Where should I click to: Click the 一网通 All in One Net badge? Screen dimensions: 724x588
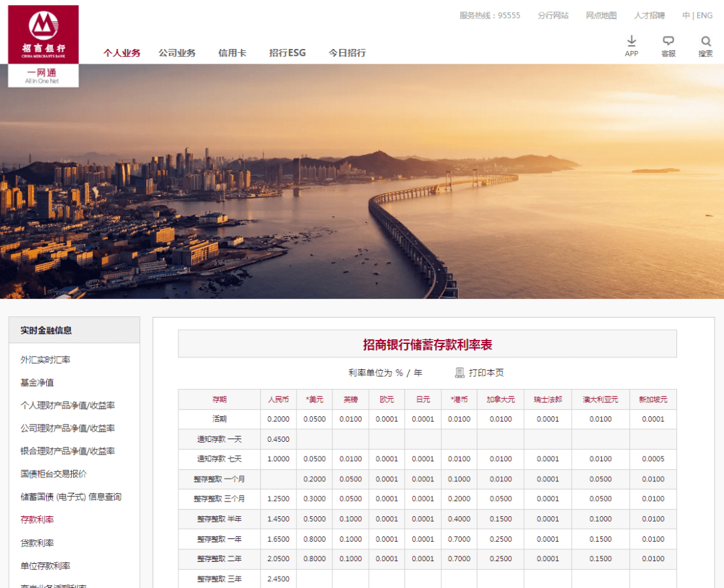pos(44,76)
